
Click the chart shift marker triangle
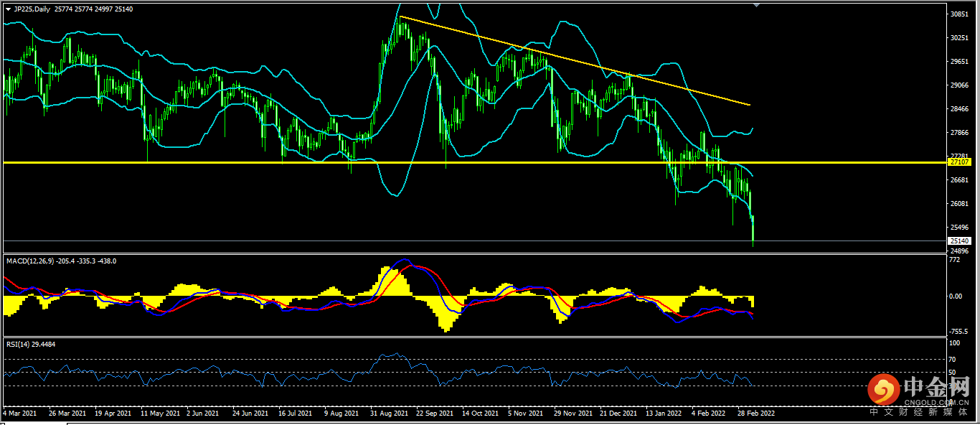[x=755, y=5]
